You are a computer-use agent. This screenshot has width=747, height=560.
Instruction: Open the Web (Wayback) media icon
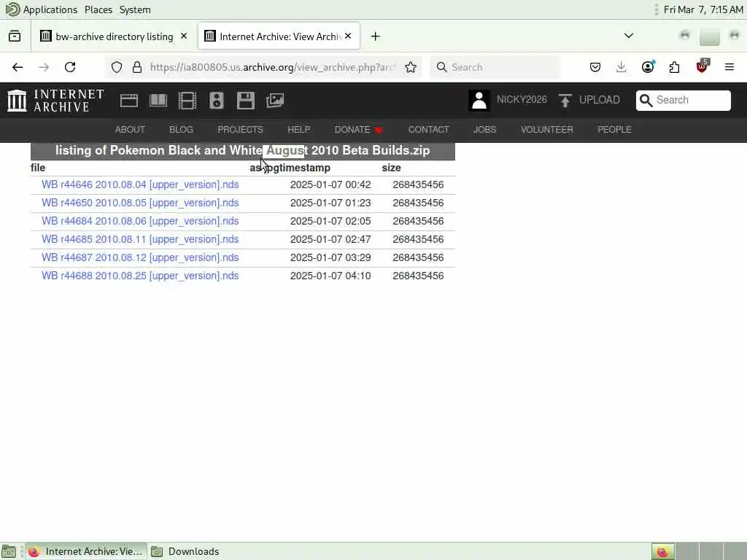(x=129, y=101)
